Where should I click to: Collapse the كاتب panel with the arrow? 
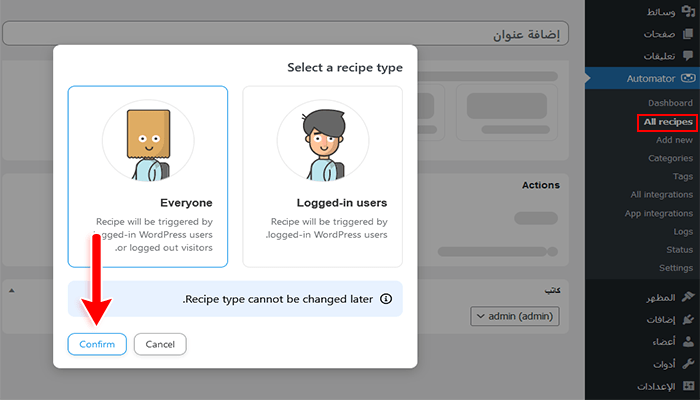[12, 291]
